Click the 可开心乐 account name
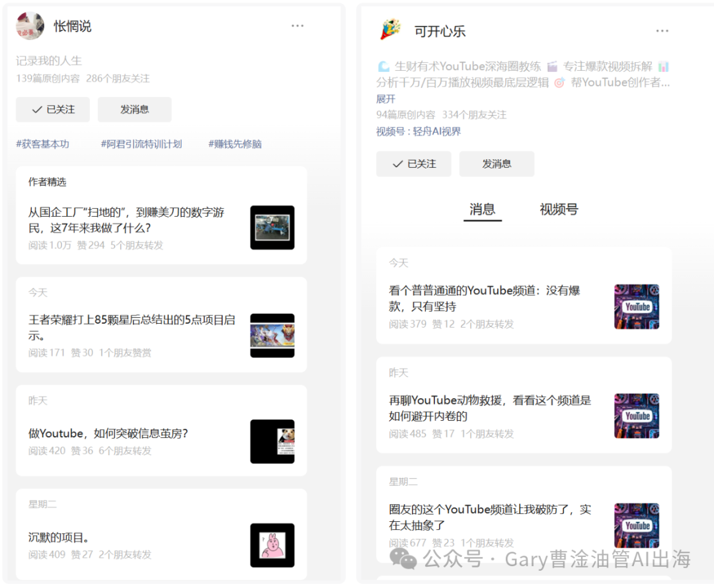Image resolution: width=714 pixels, height=588 pixels. (x=440, y=32)
